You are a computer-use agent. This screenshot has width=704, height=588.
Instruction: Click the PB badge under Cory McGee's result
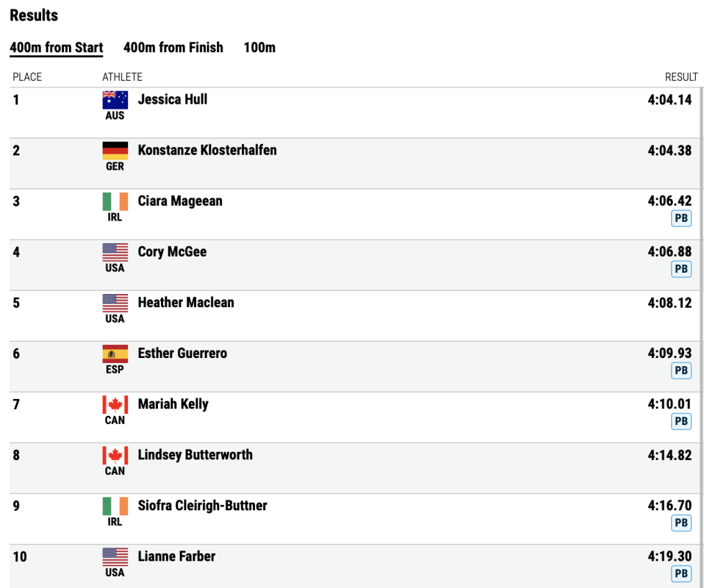click(681, 269)
